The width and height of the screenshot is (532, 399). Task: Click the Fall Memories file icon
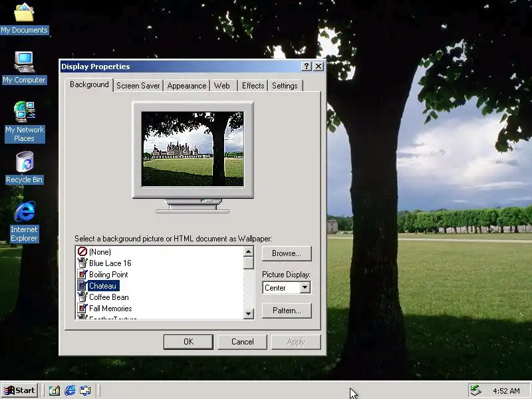point(82,308)
